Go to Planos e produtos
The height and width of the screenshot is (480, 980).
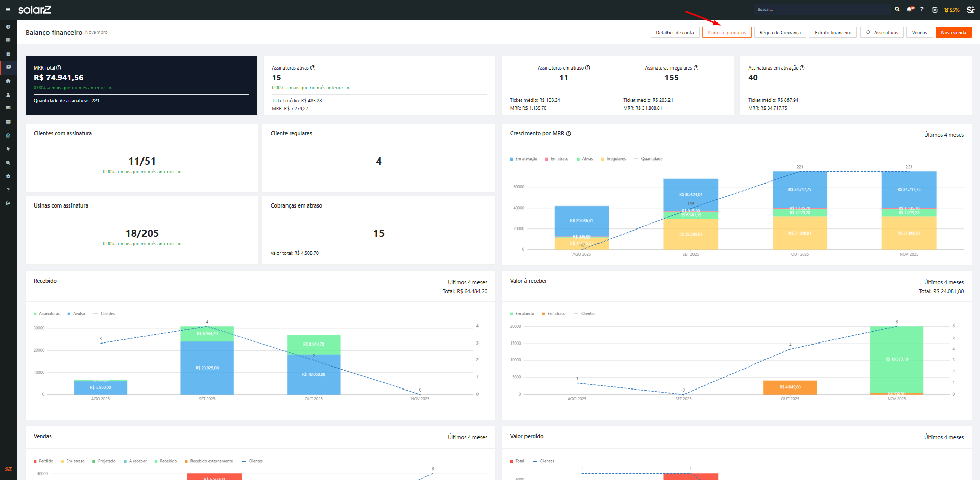(x=726, y=33)
